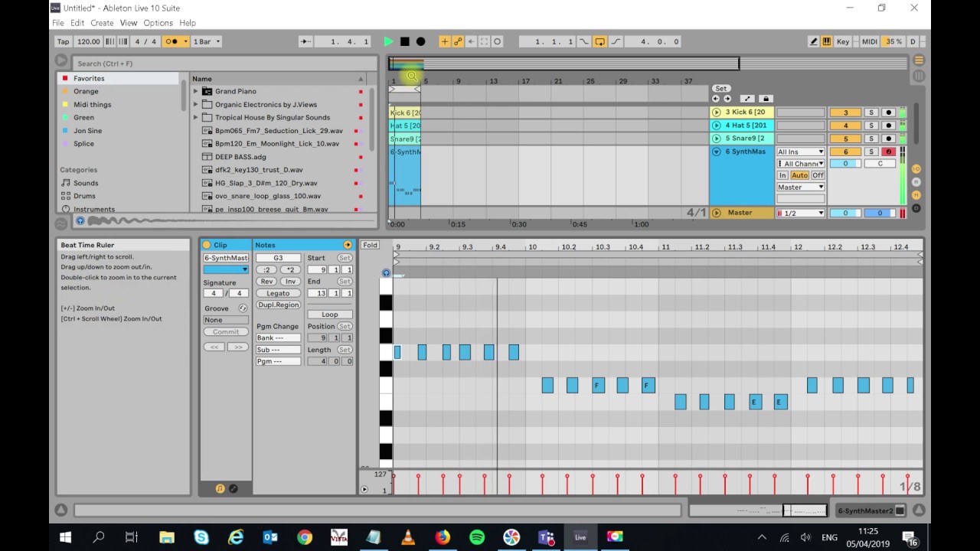Screen dimensions: 980x551
Task: Select dfk2_key130_trust_D.wav file
Action: coord(259,170)
